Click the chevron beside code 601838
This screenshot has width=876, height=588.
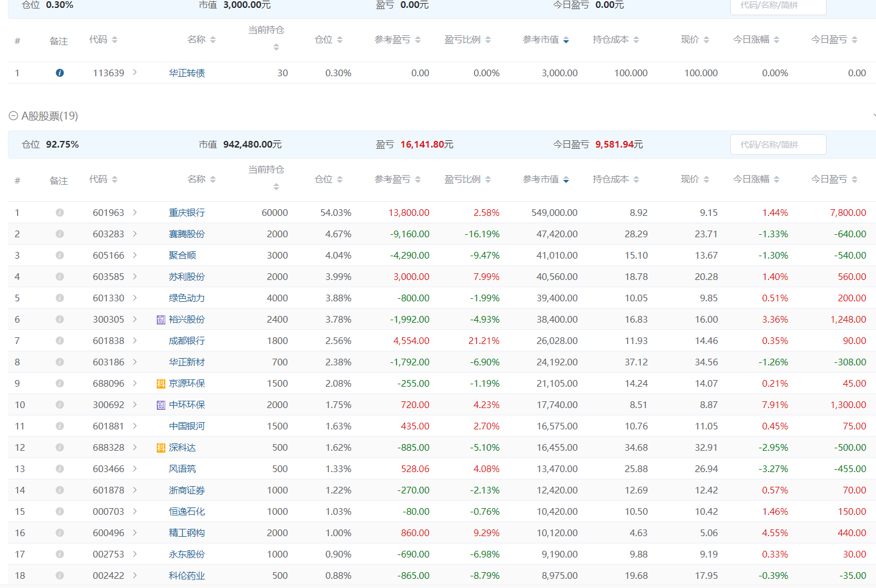(x=135, y=340)
